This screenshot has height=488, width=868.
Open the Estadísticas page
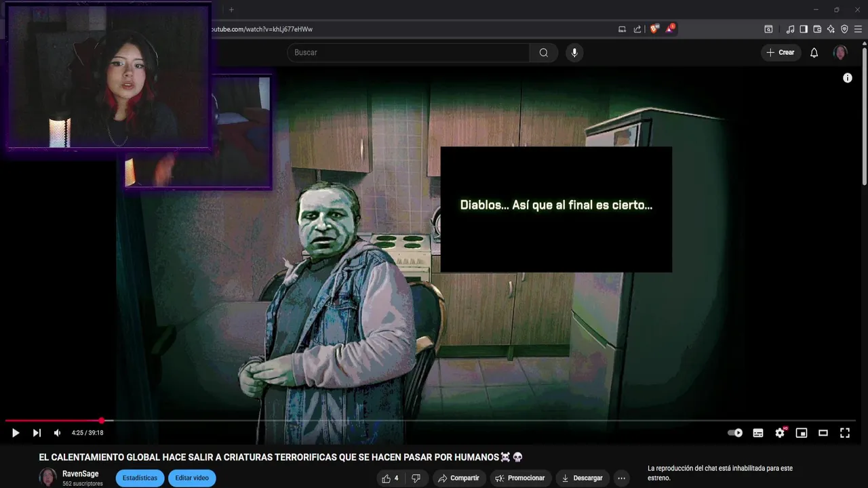coord(140,479)
